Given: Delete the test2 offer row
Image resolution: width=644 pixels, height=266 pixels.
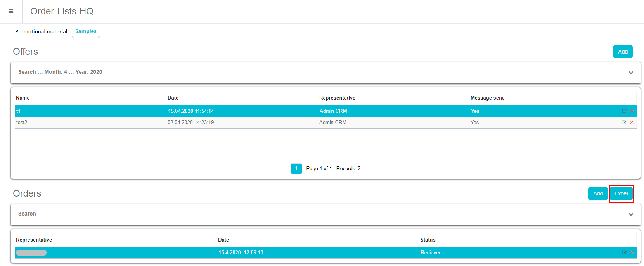Looking at the screenshot, I should (632, 123).
